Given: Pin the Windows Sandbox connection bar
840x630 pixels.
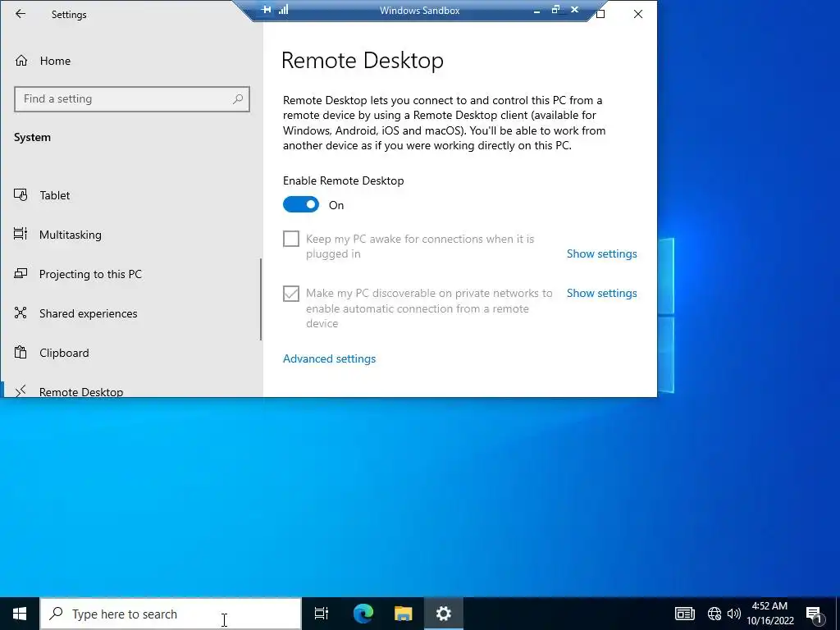Looking at the screenshot, I should click(x=267, y=10).
